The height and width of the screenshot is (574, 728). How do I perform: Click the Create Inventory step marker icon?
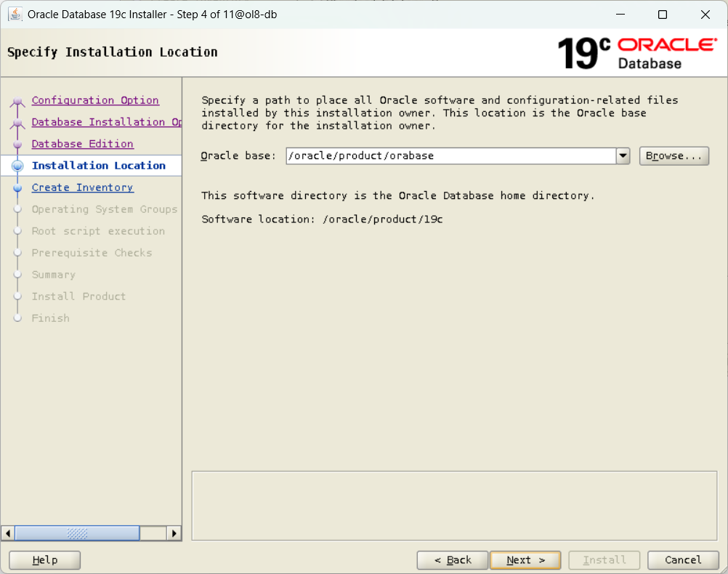pos(17,188)
